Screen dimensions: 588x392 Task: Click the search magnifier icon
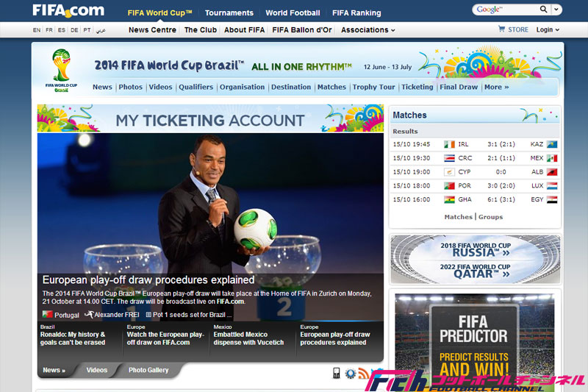click(x=543, y=10)
